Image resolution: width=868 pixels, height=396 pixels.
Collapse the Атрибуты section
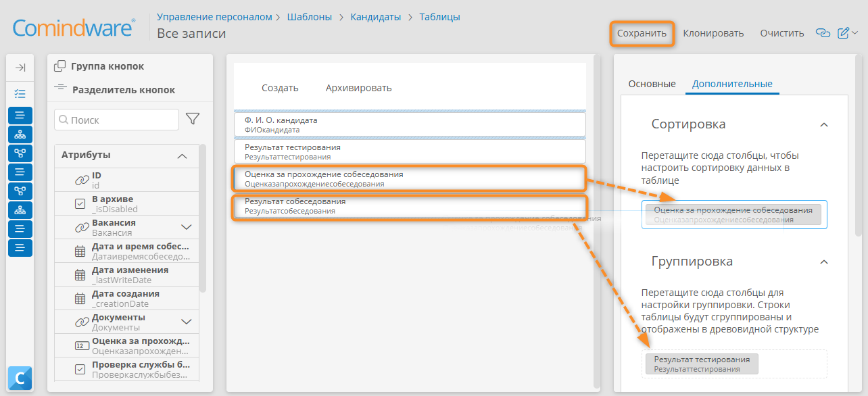click(x=182, y=155)
